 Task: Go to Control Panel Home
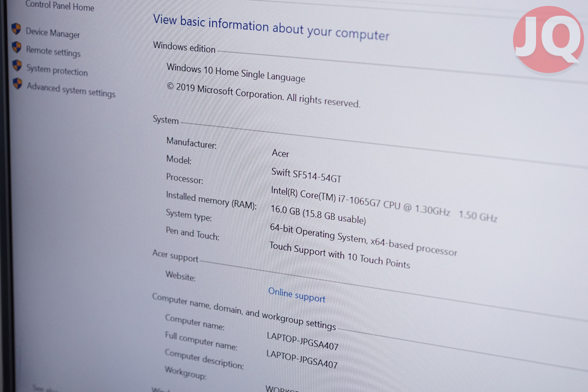coord(60,6)
